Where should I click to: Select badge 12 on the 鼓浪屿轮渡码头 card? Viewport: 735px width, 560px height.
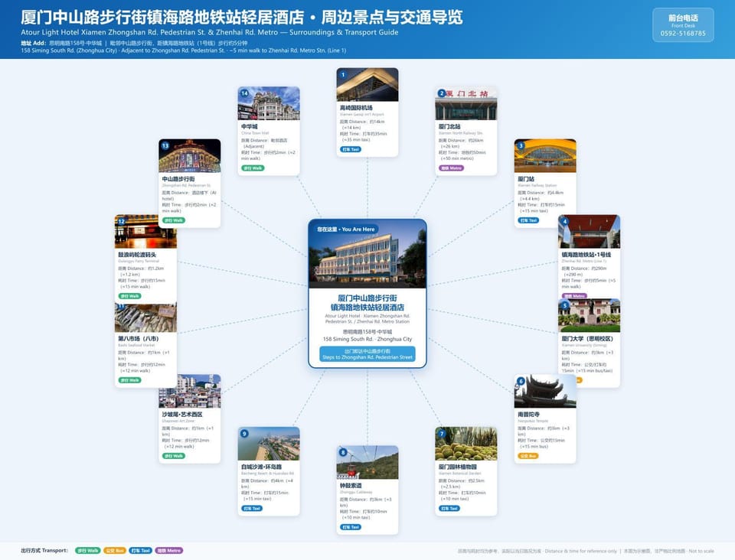122,221
